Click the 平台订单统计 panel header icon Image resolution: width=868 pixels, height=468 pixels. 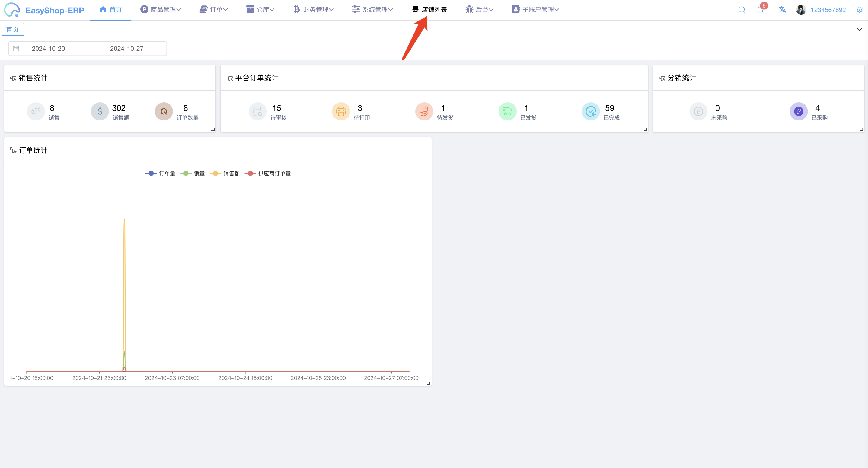(229, 78)
